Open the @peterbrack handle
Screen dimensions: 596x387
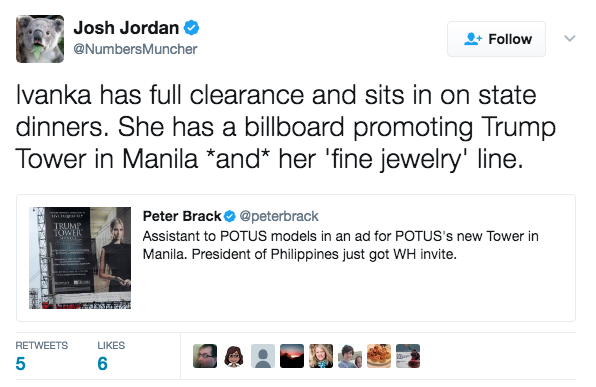[279, 216]
